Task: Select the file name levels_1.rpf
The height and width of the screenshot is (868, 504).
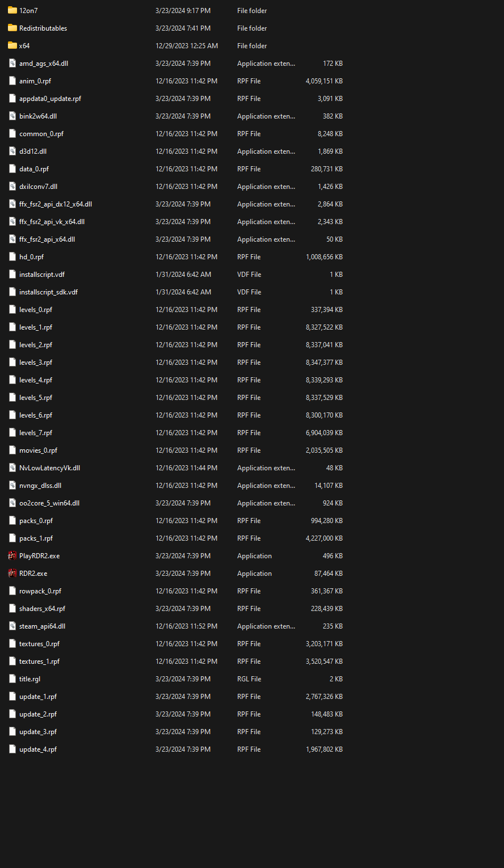Action: [36, 327]
